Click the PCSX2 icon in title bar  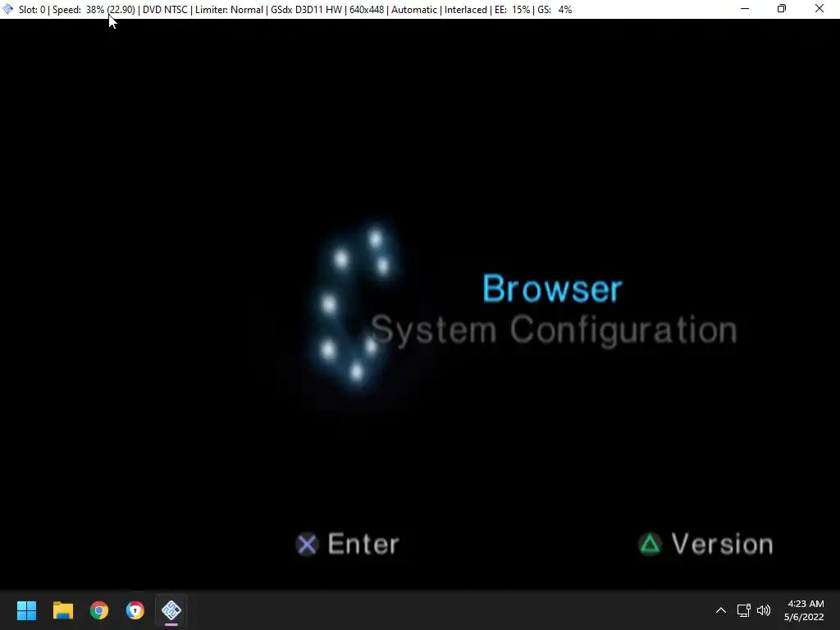tap(8, 9)
